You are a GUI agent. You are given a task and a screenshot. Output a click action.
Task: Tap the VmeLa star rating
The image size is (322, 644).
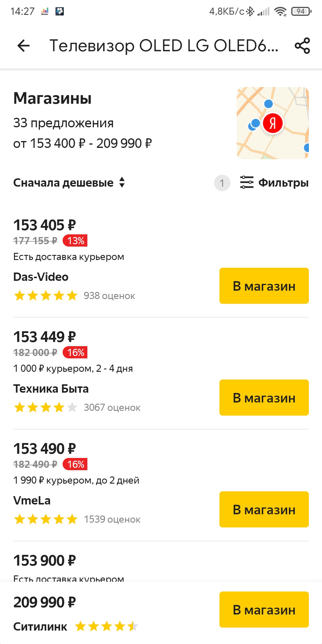tap(46, 519)
